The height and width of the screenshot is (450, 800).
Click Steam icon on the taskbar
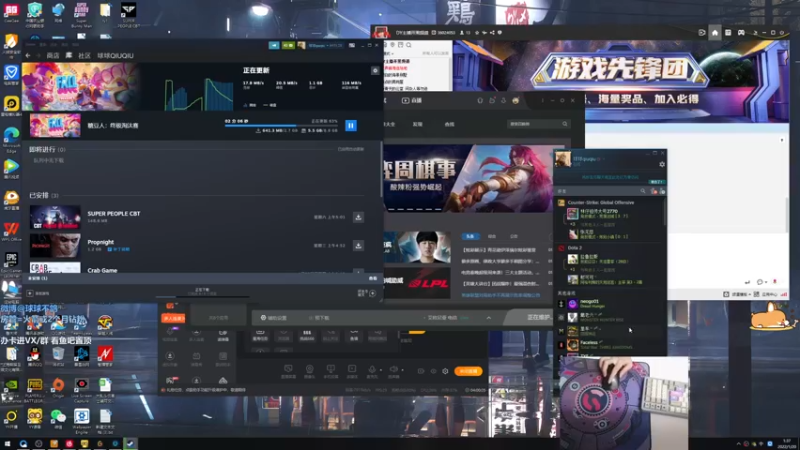point(130,444)
